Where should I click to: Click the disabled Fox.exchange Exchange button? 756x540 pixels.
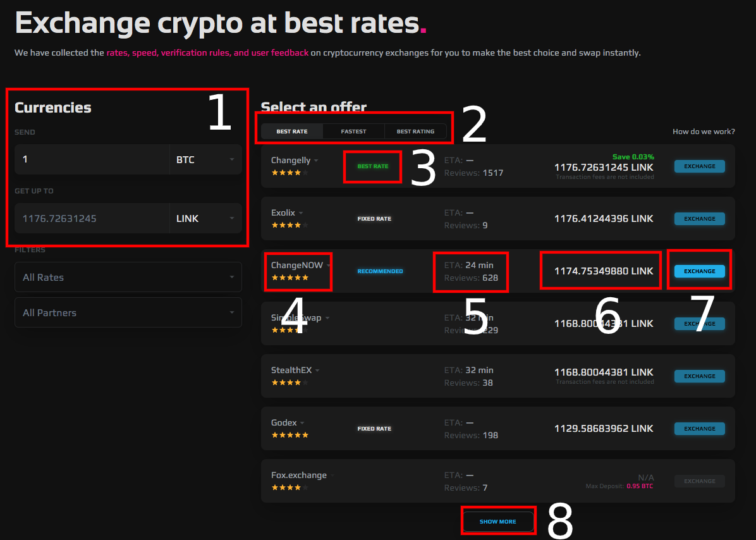[x=699, y=481]
